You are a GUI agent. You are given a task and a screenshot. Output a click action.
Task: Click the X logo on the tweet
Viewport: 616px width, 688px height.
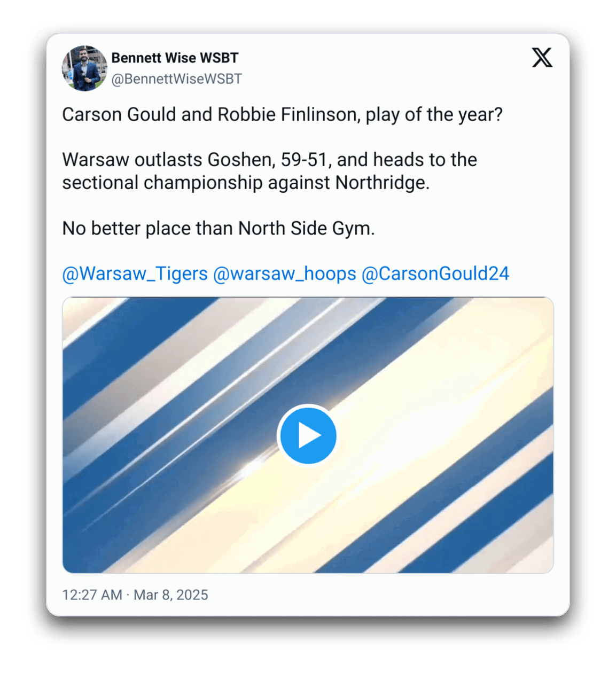pyautogui.click(x=542, y=58)
